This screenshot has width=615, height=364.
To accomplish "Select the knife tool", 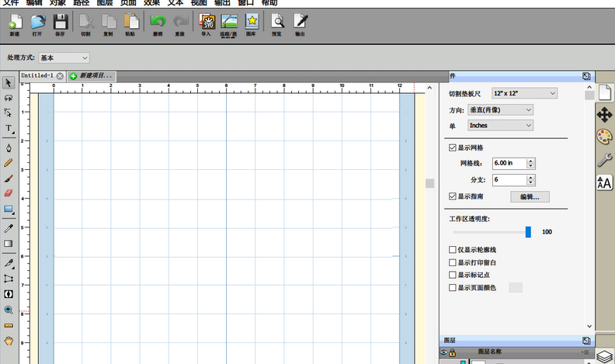I will point(9,263).
